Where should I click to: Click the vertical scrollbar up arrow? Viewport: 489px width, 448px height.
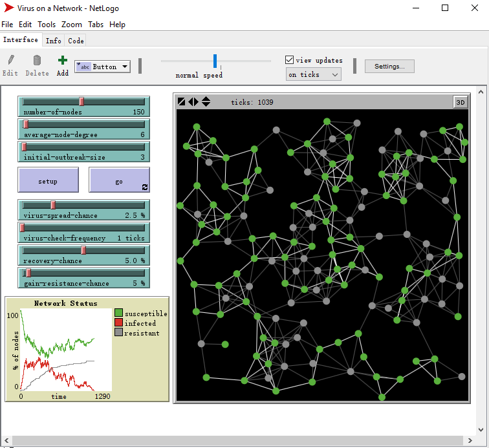pyautogui.click(x=481, y=92)
